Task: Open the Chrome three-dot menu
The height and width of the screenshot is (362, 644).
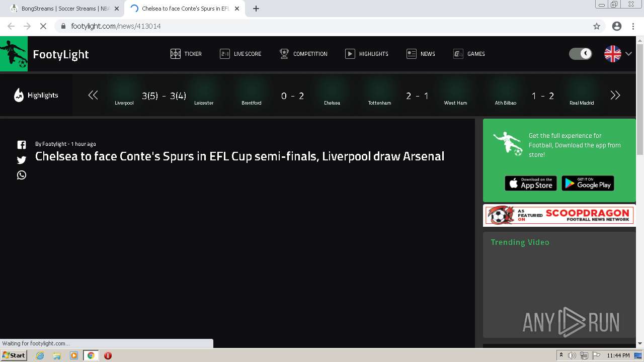Action: point(633,26)
